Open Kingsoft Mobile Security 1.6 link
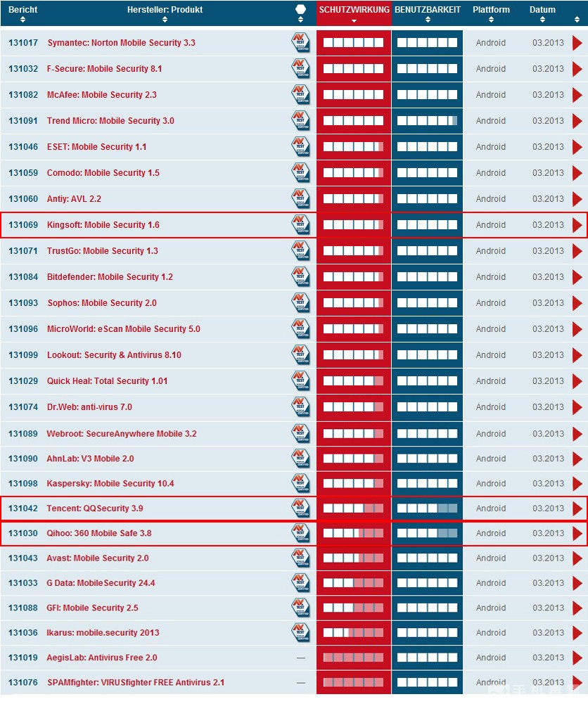Image resolution: width=588 pixels, height=711 pixels. click(103, 225)
